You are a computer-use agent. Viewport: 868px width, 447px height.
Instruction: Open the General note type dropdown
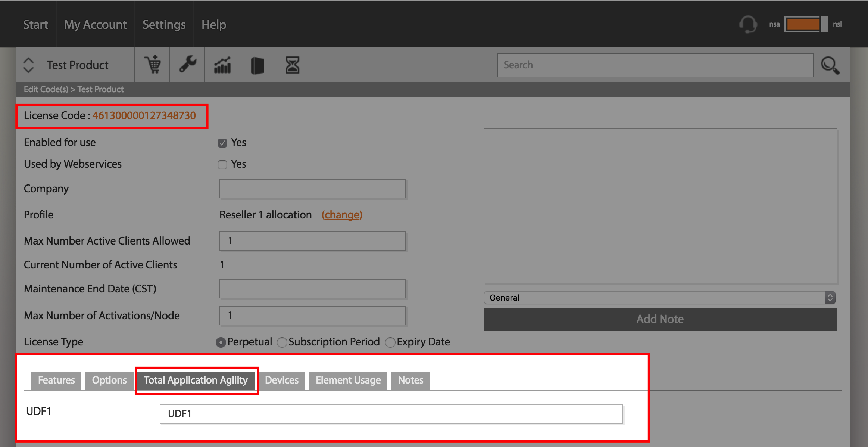(659, 298)
